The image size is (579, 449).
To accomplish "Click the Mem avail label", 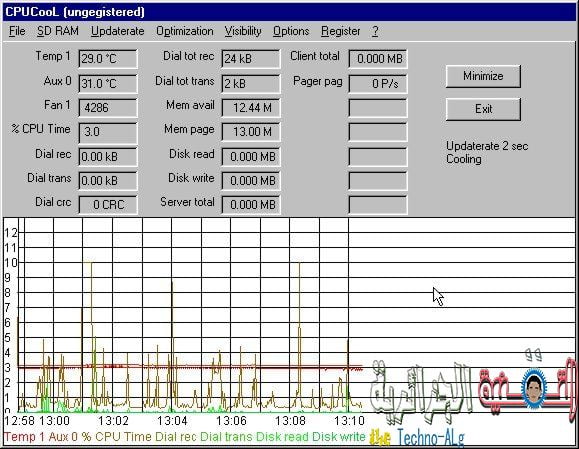I will click(x=190, y=105).
